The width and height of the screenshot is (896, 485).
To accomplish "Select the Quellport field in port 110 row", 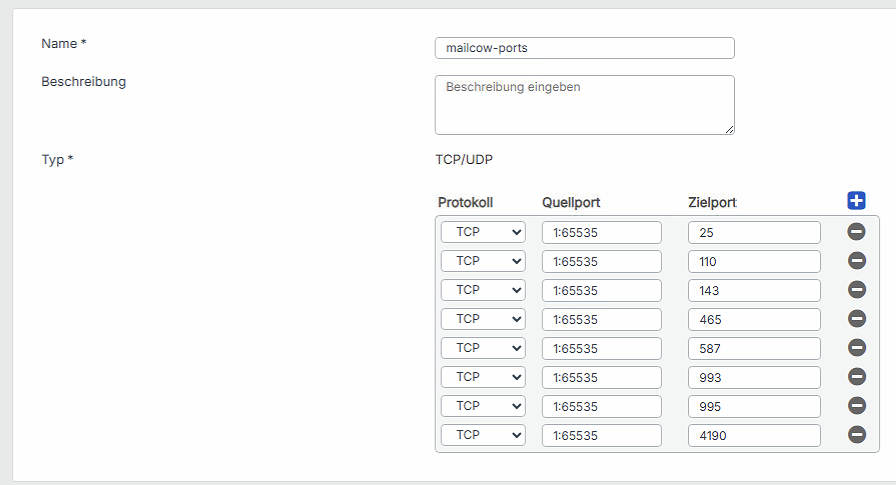I will [x=601, y=261].
